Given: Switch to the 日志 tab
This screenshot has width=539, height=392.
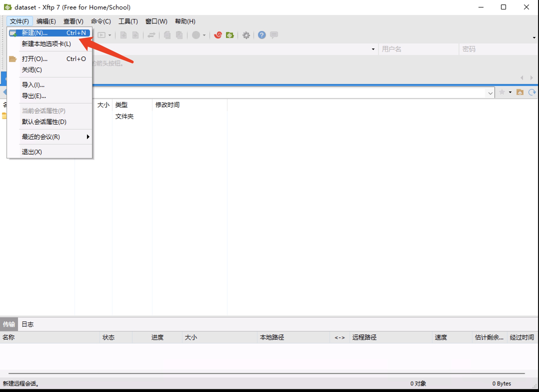Looking at the screenshot, I should tap(27, 324).
